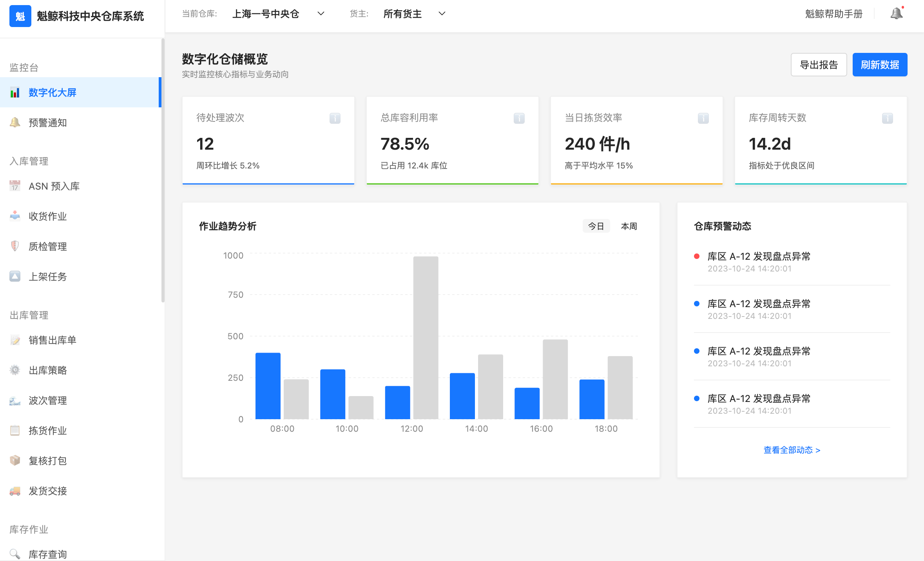Click the chevron next to 所有货主

[442, 14]
